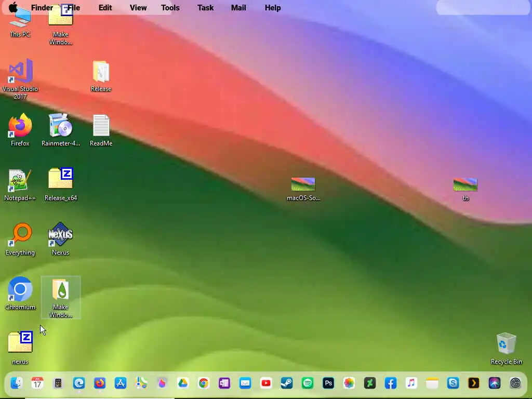The width and height of the screenshot is (532, 399).
Task: Open the Calendar icon showing 17
Action: 37,383
